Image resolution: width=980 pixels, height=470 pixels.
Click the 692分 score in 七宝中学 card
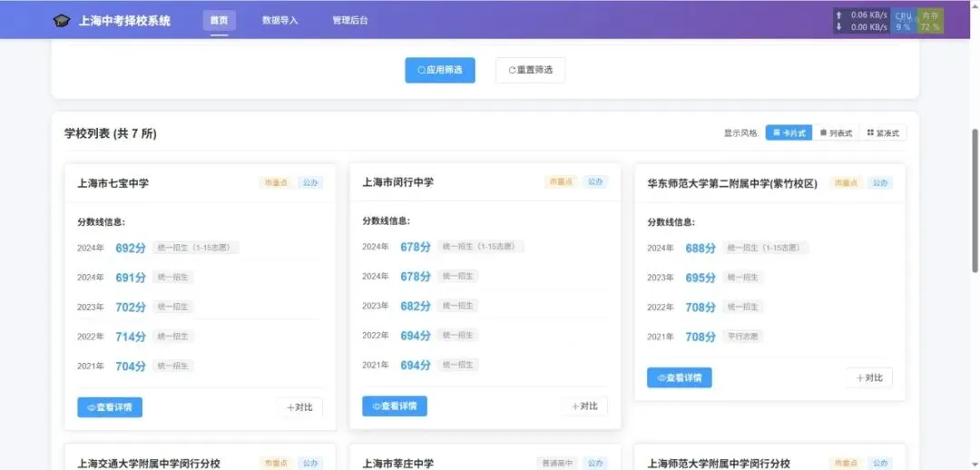tap(131, 248)
